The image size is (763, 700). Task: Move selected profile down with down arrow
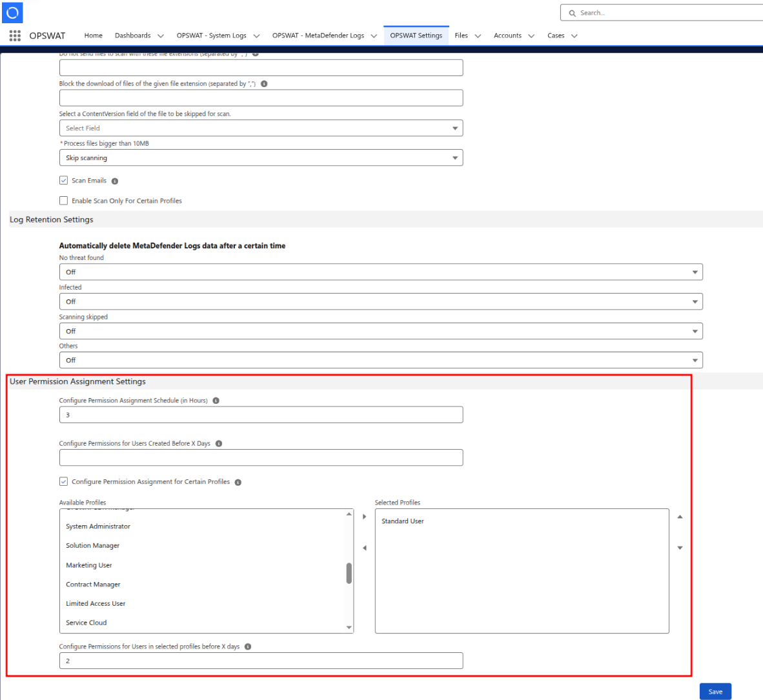pyautogui.click(x=680, y=548)
